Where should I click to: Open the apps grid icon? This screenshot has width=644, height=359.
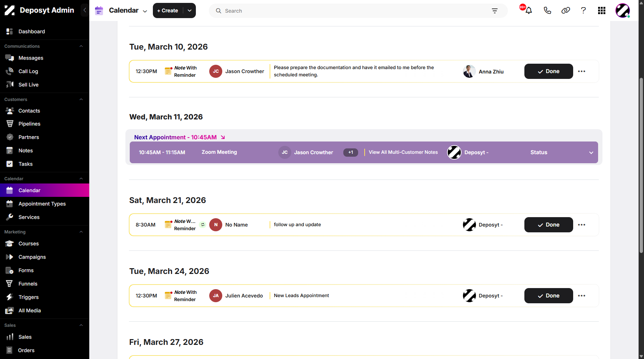click(602, 10)
